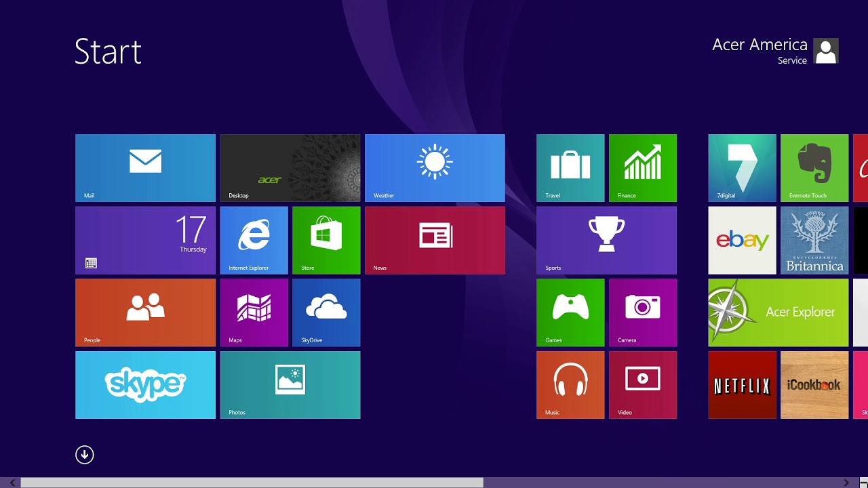This screenshot has height=488, width=868.
Task: Launch the Evernote Touch tile
Action: (814, 168)
